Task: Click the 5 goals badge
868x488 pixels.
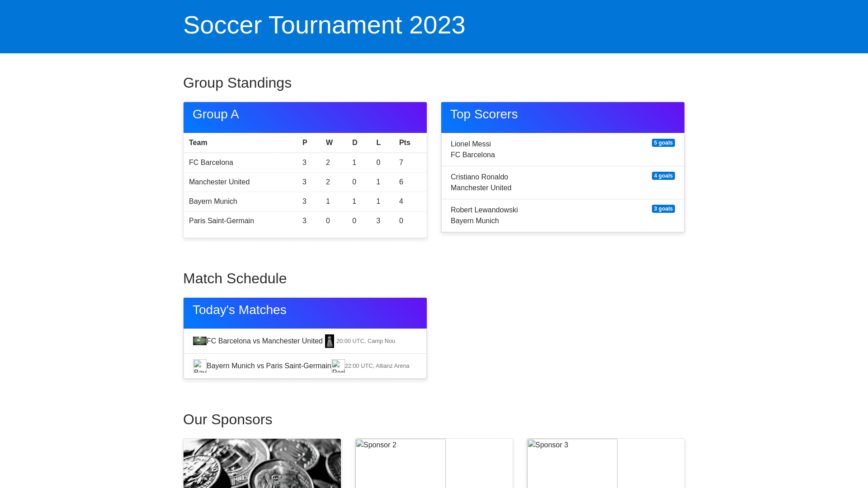Action: click(x=663, y=143)
